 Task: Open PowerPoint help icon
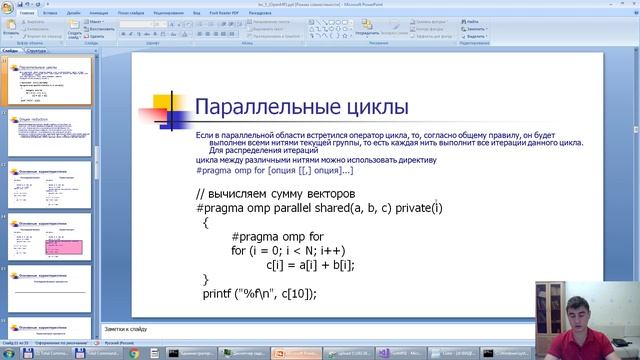pos(636,13)
